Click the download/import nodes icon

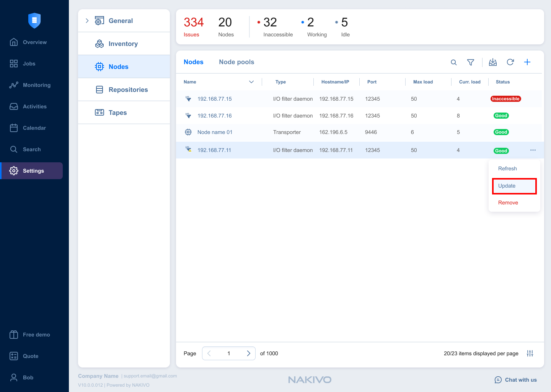[x=493, y=62]
